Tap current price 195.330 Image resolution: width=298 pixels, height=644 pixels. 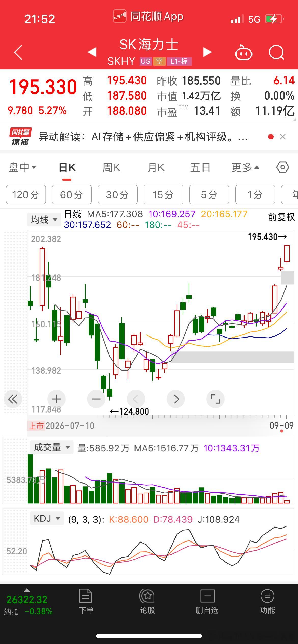point(43,87)
